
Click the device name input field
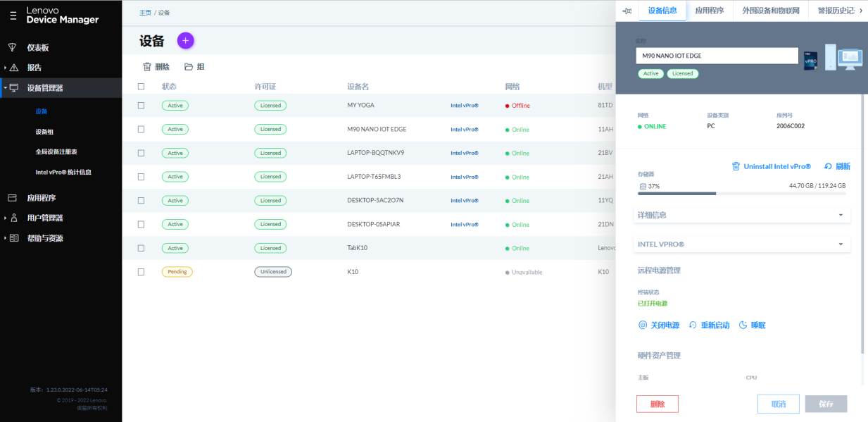(717, 56)
